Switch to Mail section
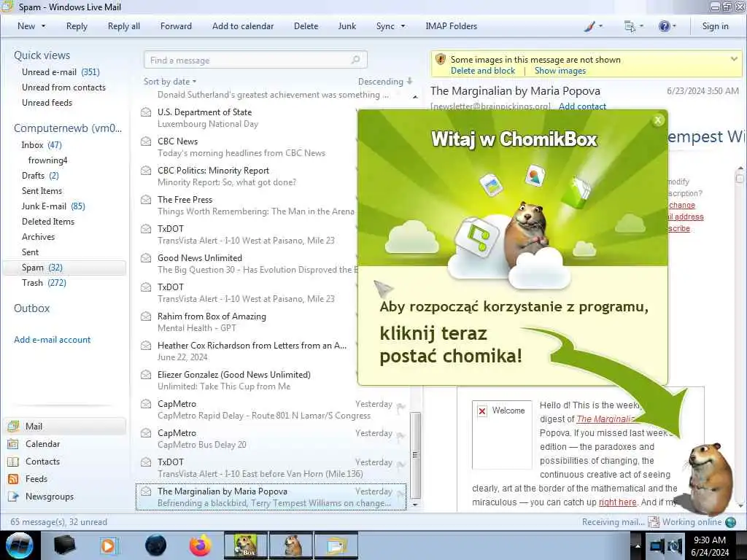The width and height of the screenshot is (747, 560). (x=65, y=426)
